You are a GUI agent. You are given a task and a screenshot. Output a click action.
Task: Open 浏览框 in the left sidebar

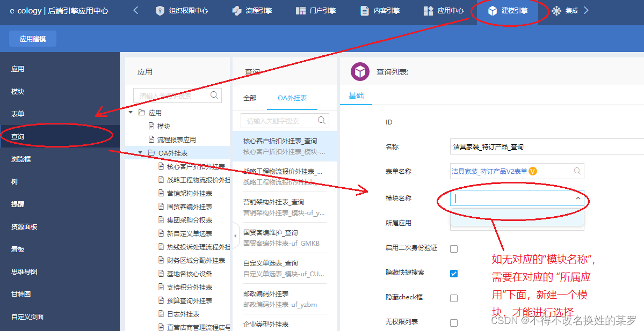pyautogui.click(x=60, y=159)
